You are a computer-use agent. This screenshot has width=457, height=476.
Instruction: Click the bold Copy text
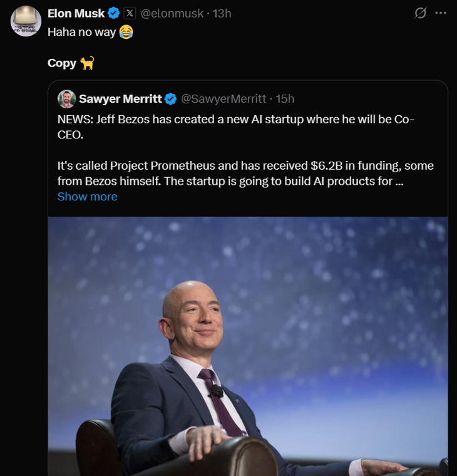point(61,63)
